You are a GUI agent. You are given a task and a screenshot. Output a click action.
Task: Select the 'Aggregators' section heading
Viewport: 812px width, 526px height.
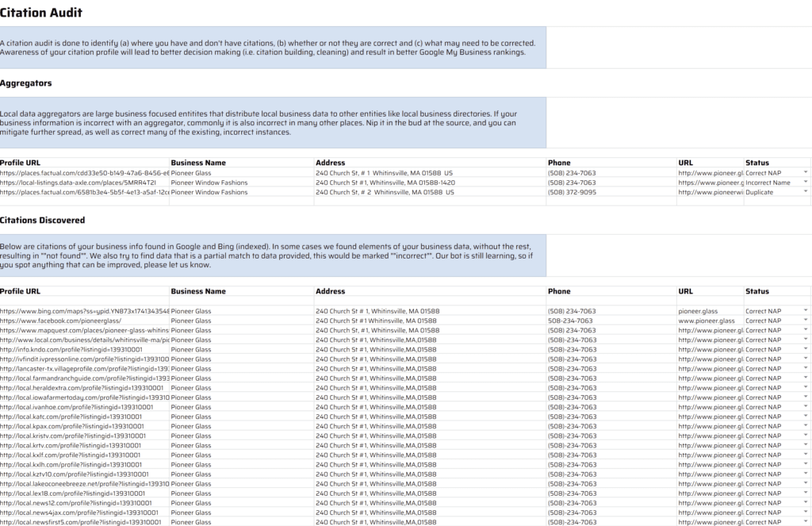tap(26, 83)
